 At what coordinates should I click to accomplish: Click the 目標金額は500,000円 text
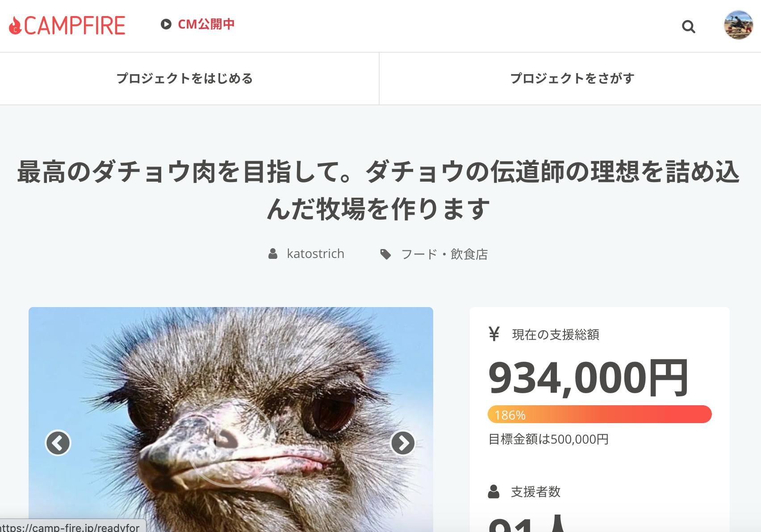(x=548, y=439)
